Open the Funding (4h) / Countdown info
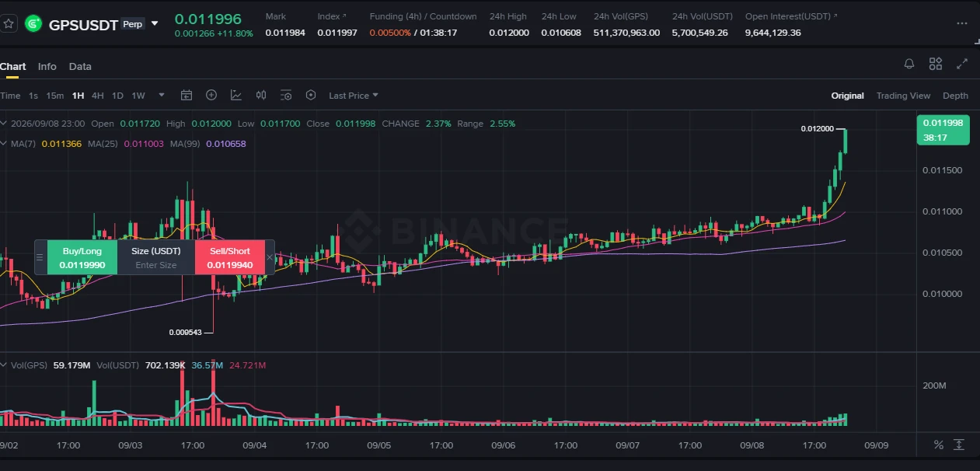The width and height of the screenshot is (980, 471). pos(423,16)
